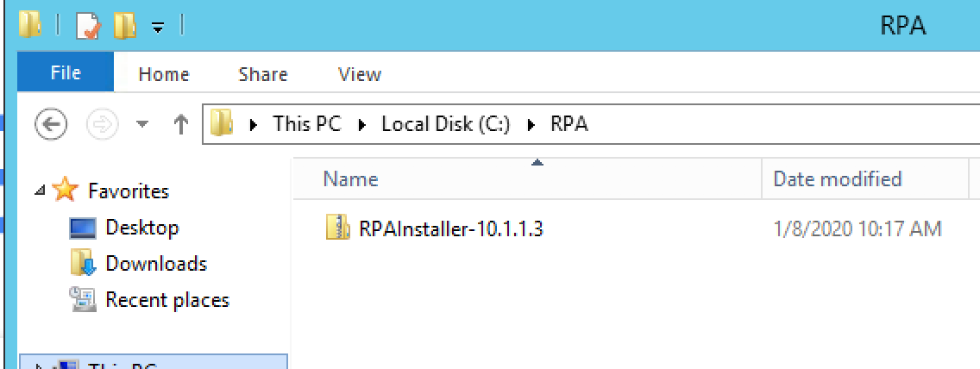This screenshot has height=369, width=980.
Task: Click the window folder icon in title bar
Action: pyautogui.click(x=30, y=25)
